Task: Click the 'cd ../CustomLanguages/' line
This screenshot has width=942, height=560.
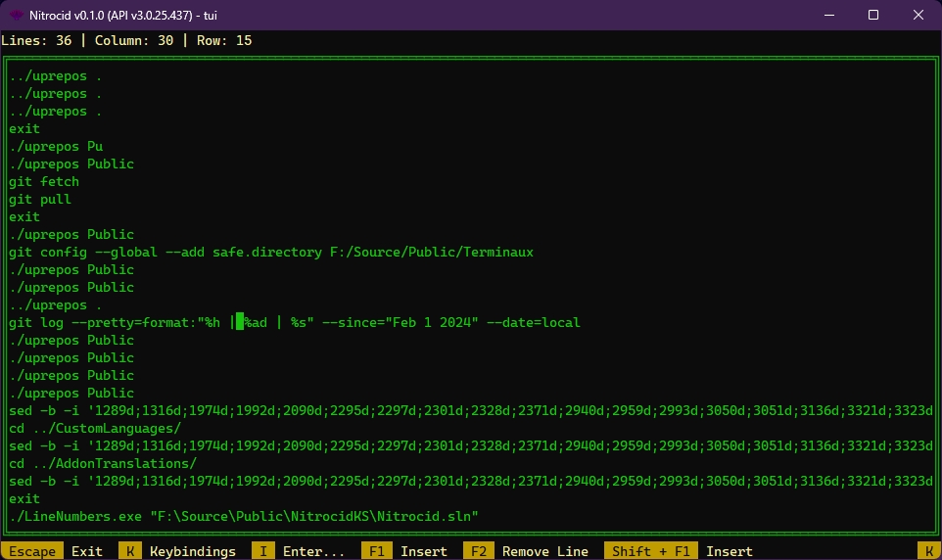Action: pyautogui.click(x=95, y=428)
